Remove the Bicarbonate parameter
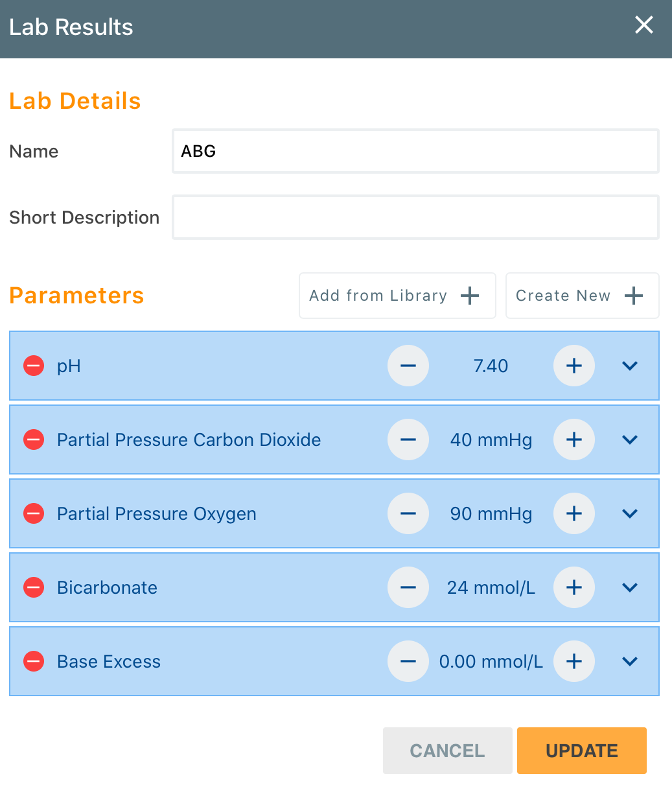Screen dimensions: 672x785 33,587
